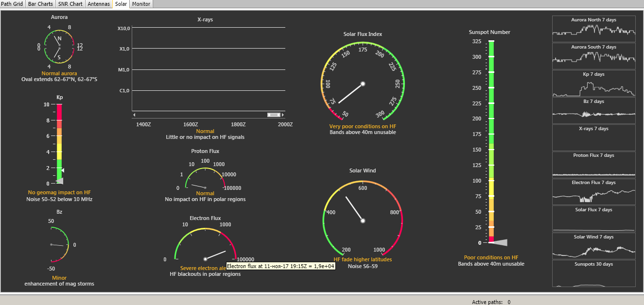644x305 pixels.
Task: Click 'Oval extends 62–67°N, 62–67°S' text
Action: pos(59,79)
